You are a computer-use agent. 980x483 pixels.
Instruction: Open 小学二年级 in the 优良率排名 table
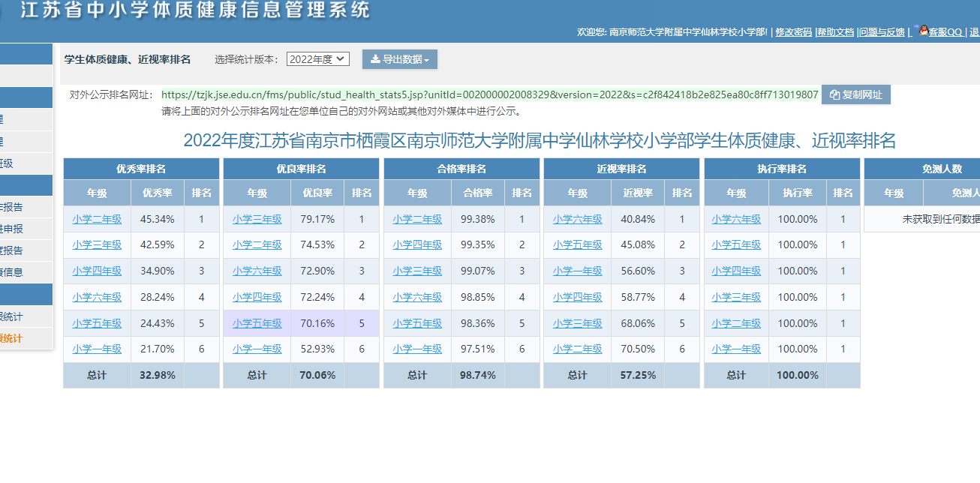[257, 244]
